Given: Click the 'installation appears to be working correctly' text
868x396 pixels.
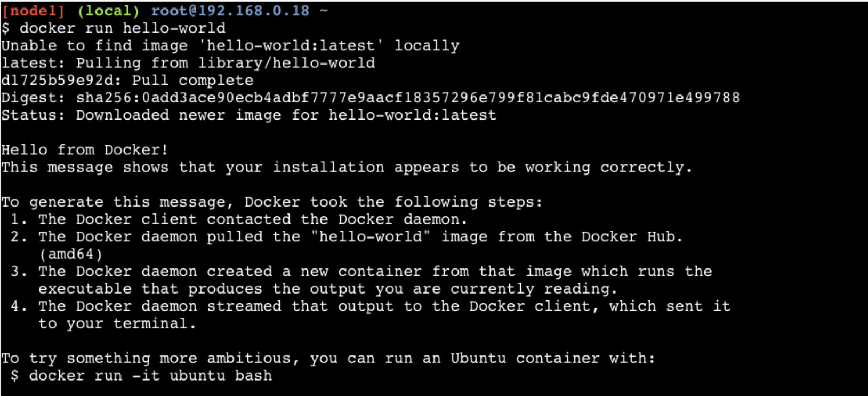Looking at the screenshot, I should tap(483, 168).
